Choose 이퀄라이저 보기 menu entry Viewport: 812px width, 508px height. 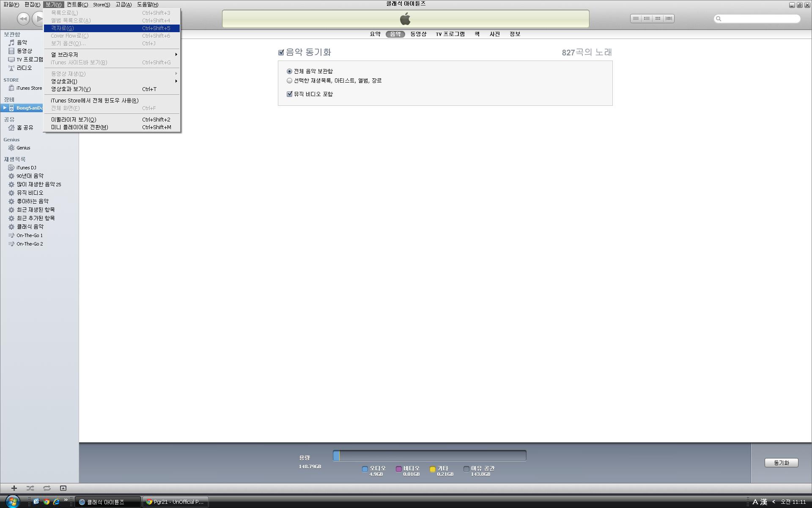[x=112, y=119]
